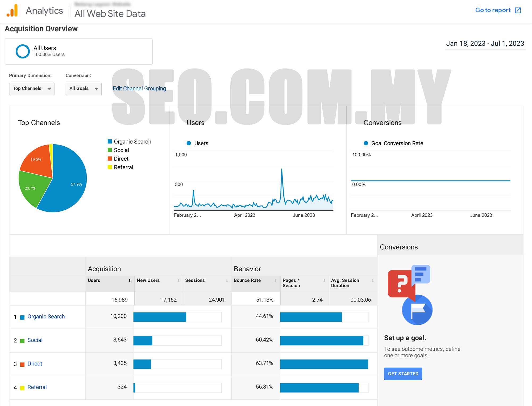Open the Referral channel row link
This screenshot has width=532, height=406.
tap(37, 387)
